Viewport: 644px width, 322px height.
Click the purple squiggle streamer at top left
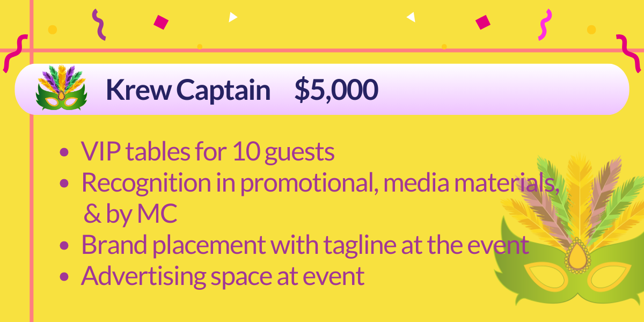click(98, 24)
